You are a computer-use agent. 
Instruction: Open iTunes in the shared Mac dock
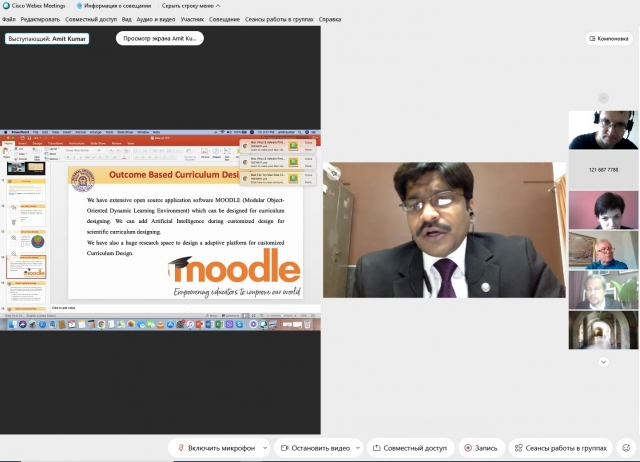click(x=190, y=324)
